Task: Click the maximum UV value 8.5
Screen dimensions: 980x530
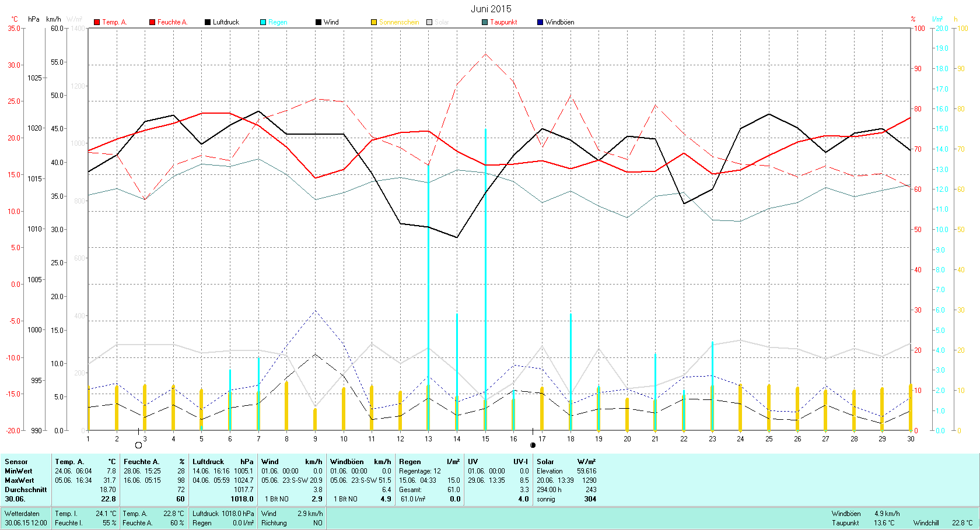Action: point(524,480)
